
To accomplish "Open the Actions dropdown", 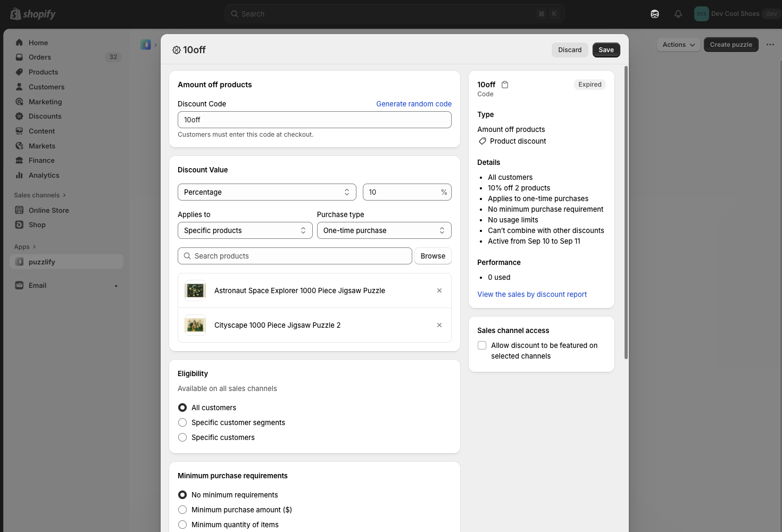I will click(678, 45).
